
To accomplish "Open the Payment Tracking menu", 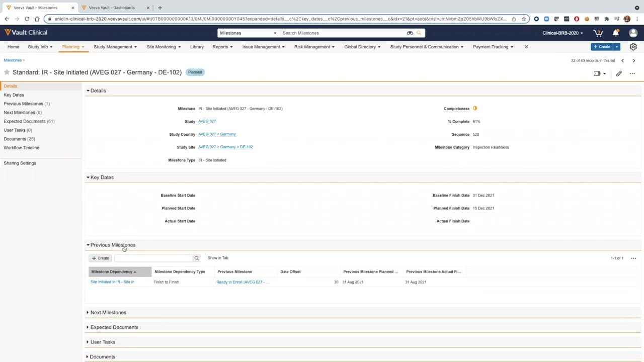I will (493, 47).
